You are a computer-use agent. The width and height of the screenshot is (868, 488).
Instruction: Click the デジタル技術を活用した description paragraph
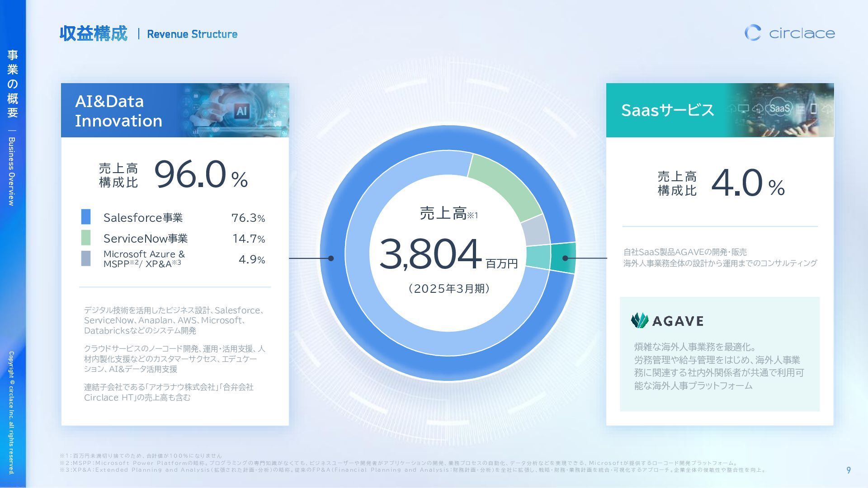174,320
